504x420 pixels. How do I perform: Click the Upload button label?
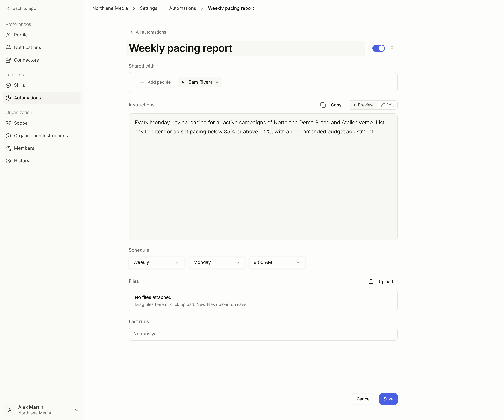(x=386, y=282)
